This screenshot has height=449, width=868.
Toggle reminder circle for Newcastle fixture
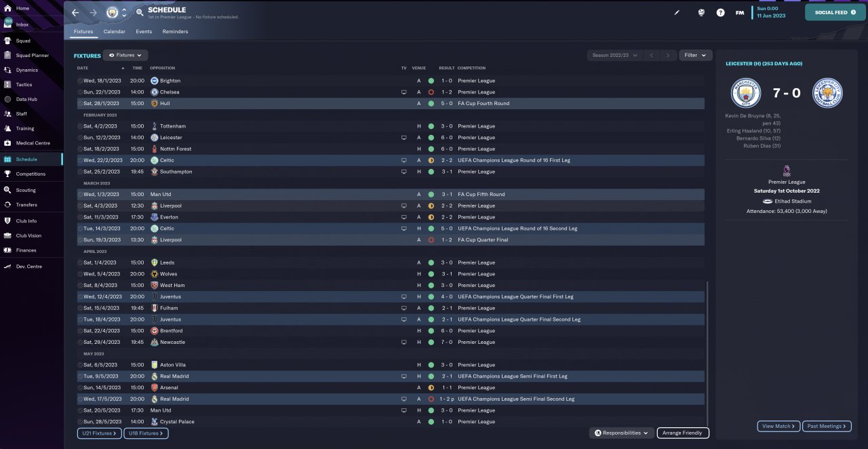pos(80,343)
